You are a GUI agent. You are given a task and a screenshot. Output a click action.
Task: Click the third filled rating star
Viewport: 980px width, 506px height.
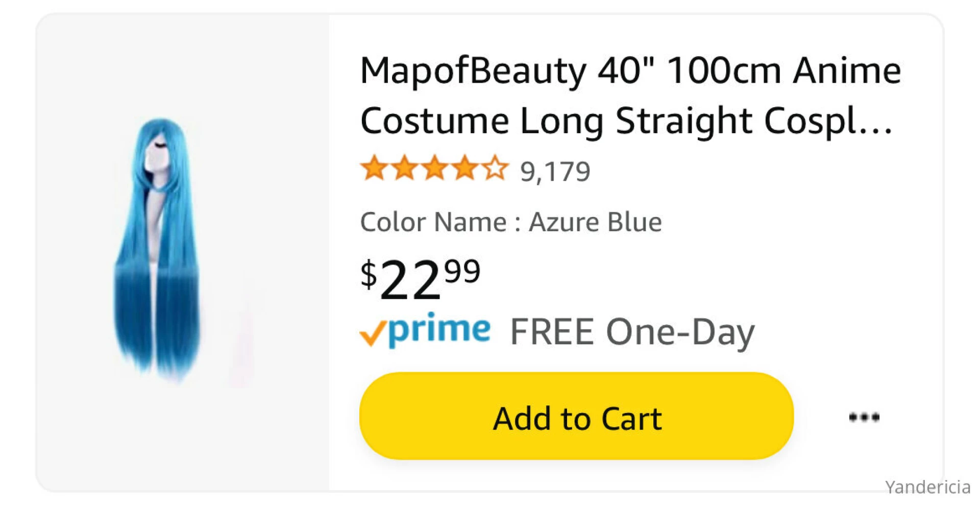tap(435, 168)
